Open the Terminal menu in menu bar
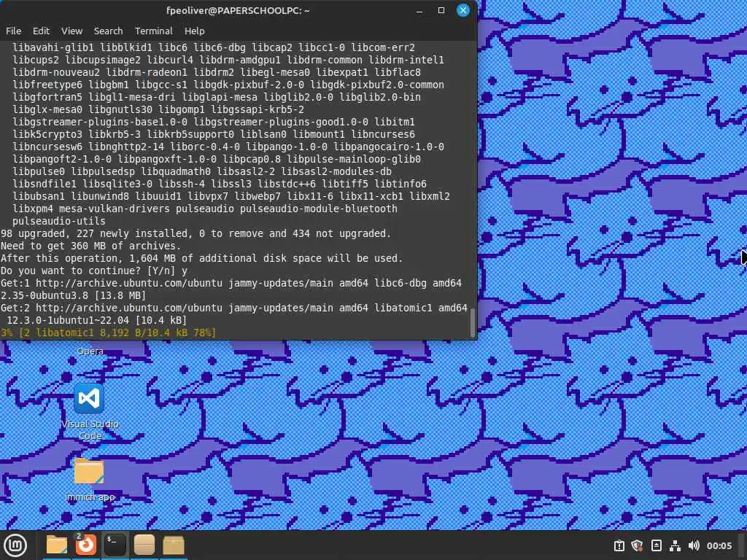Image resolution: width=747 pixels, height=560 pixels. [153, 31]
